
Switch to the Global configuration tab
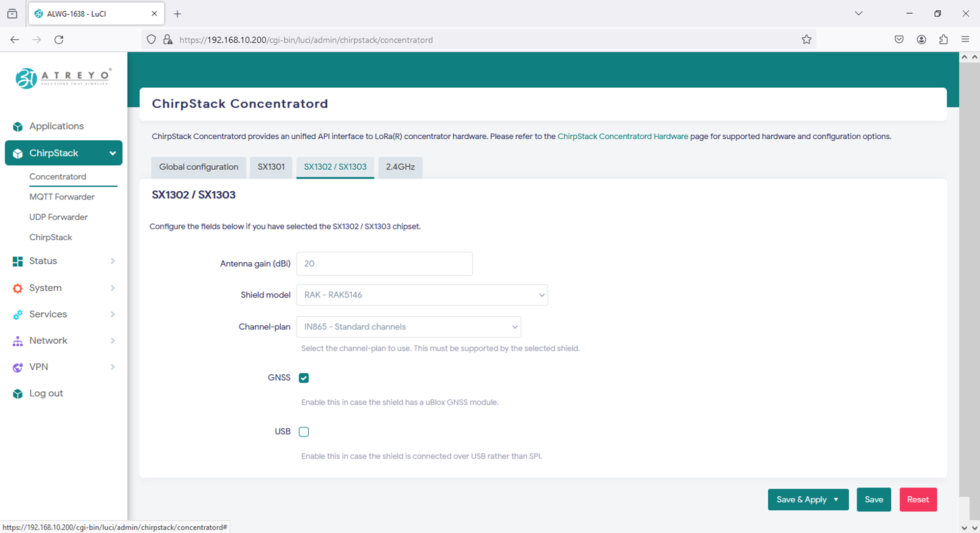[x=198, y=167]
